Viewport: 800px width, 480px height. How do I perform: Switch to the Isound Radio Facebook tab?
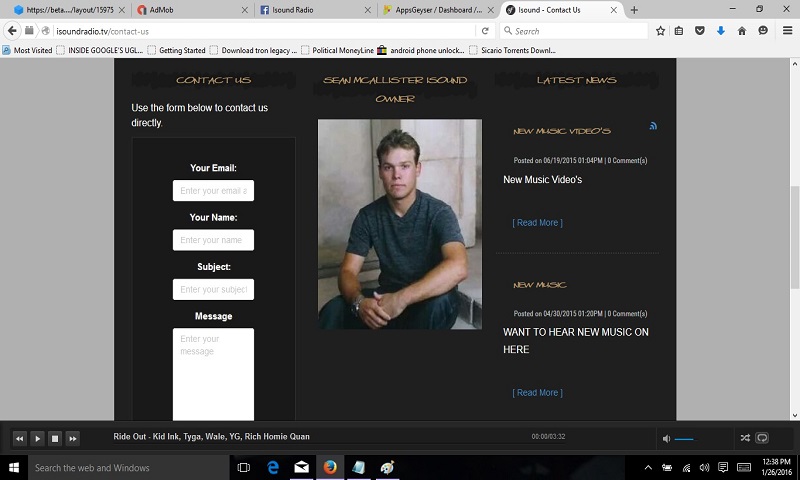click(314, 10)
